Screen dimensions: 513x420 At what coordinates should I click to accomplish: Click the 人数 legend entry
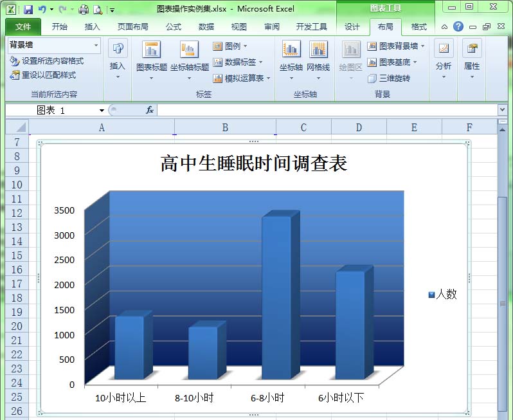[x=443, y=294]
